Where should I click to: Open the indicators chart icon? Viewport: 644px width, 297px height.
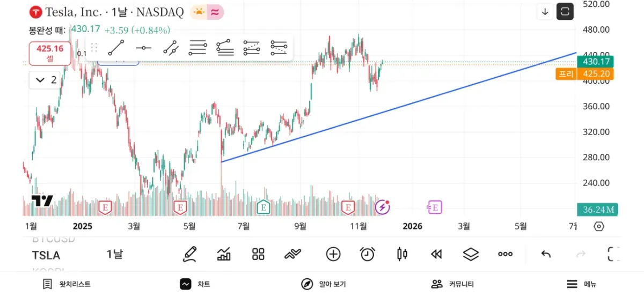pos(224,254)
